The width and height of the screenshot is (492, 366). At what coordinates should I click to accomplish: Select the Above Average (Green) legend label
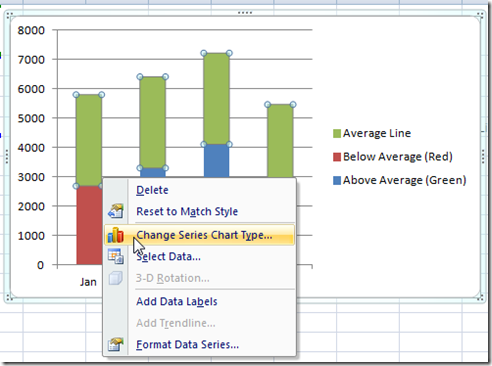404,180
